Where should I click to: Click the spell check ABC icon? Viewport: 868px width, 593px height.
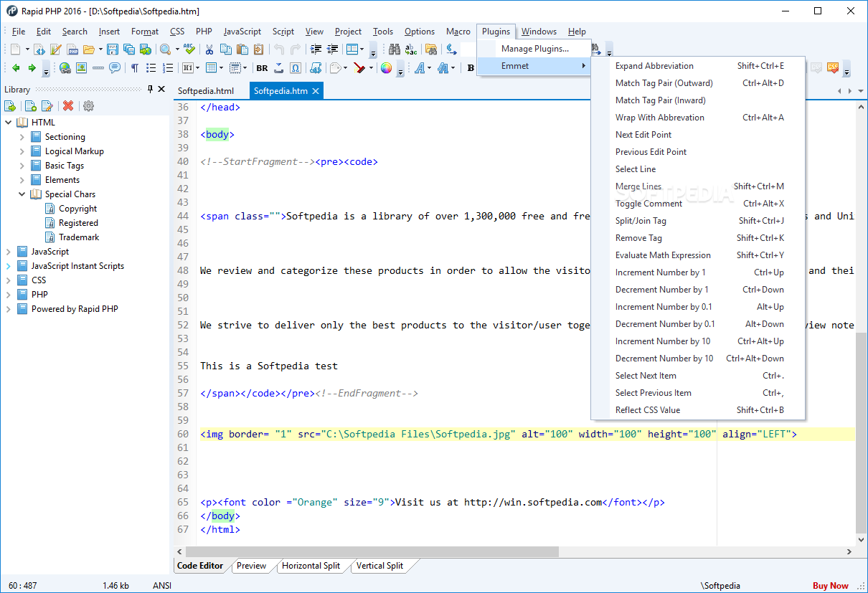(x=189, y=49)
